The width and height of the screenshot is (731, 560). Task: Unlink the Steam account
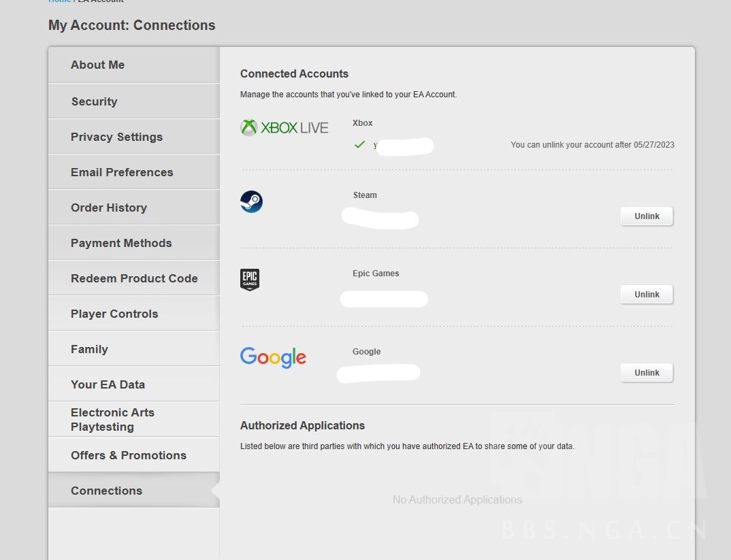(x=647, y=216)
